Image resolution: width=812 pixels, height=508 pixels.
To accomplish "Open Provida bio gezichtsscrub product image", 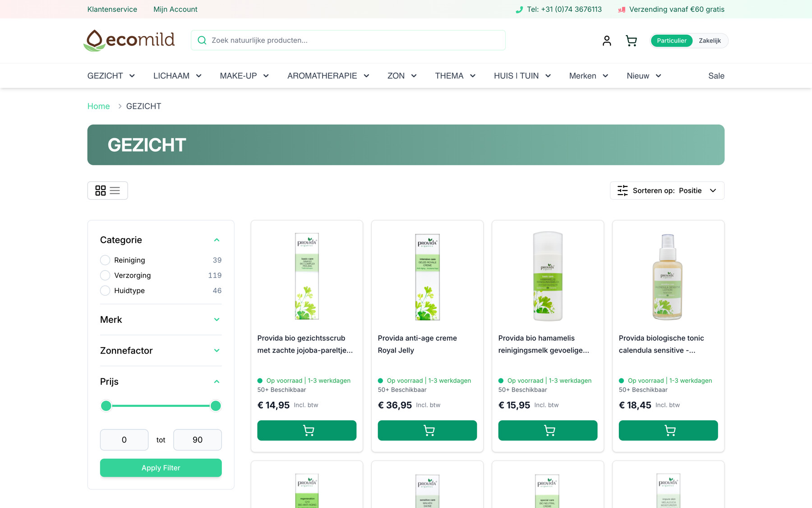I will click(307, 276).
